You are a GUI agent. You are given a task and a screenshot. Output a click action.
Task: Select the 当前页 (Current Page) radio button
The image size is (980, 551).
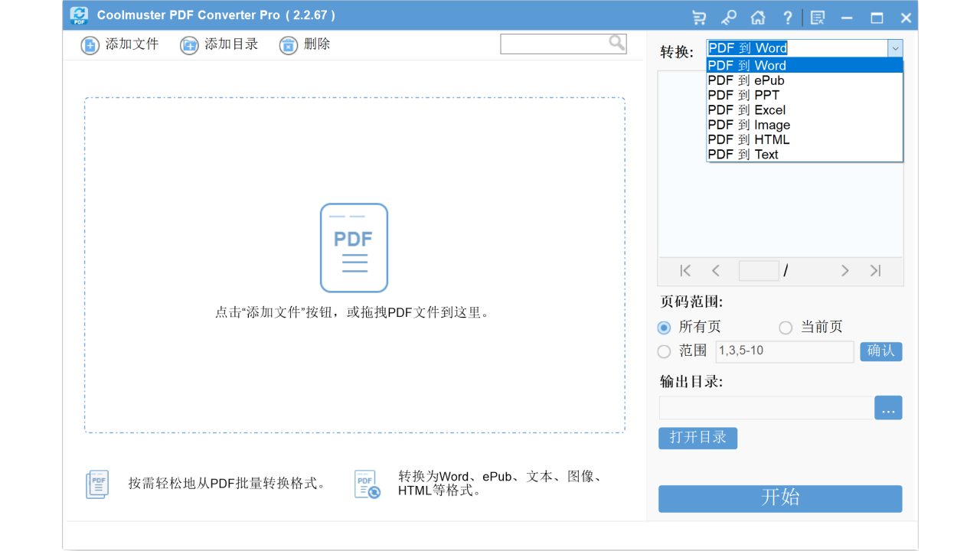(x=786, y=327)
